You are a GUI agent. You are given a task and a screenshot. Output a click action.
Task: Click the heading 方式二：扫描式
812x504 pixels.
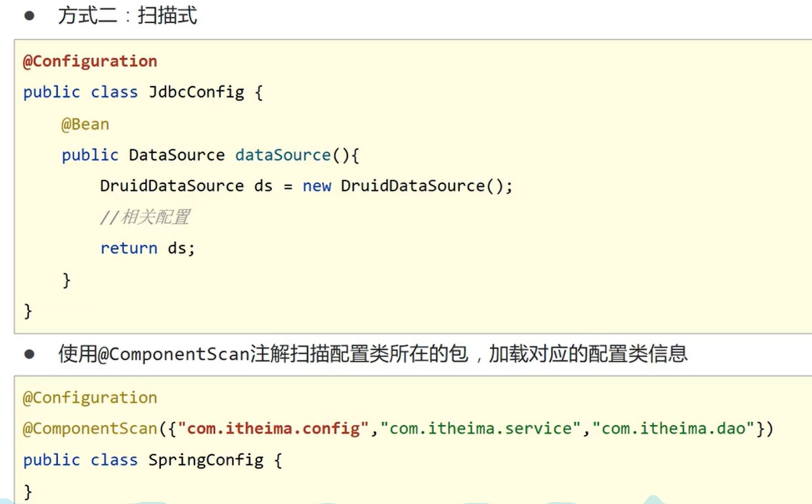click(127, 16)
